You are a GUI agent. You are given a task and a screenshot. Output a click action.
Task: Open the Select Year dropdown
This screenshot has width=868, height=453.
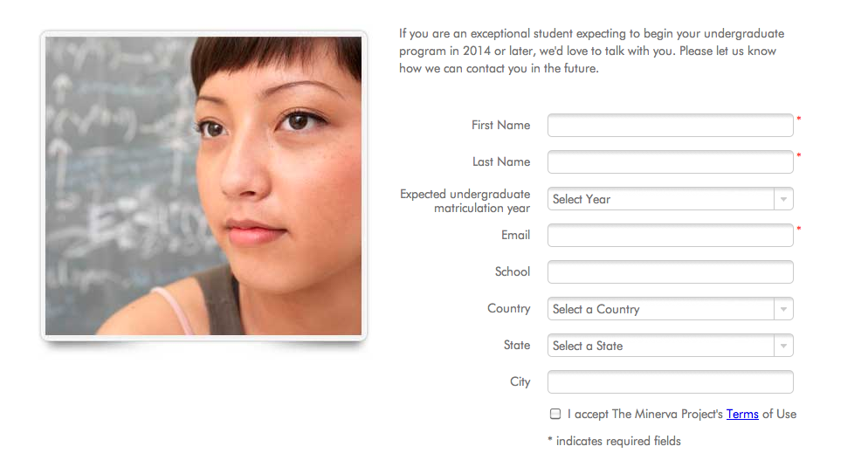(x=671, y=199)
